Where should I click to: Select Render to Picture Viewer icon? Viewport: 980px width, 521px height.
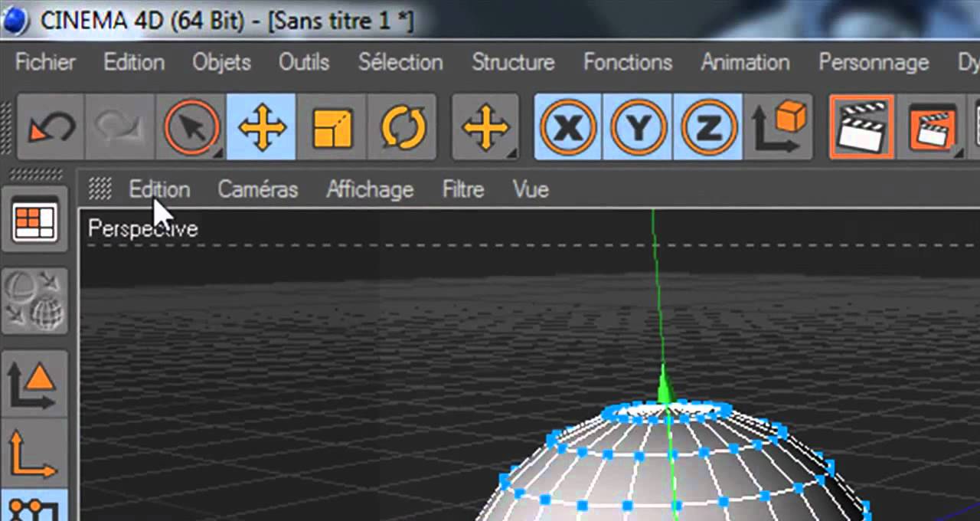pos(932,127)
